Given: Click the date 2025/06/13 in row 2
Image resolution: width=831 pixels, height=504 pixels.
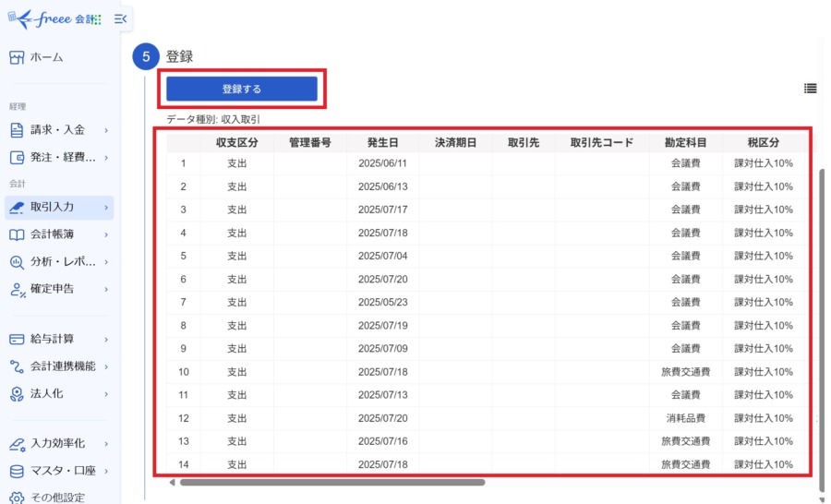Looking at the screenshot, I should 382,186.
